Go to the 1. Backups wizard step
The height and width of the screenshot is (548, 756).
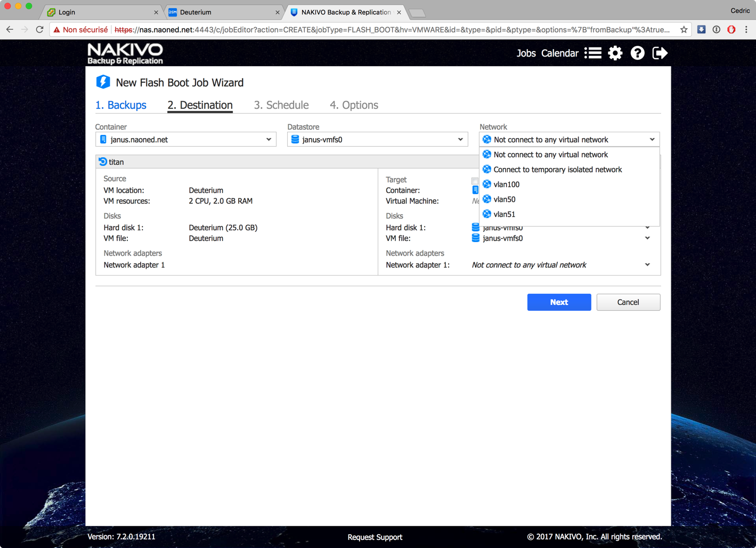pyautogui.click(x=121, y=105)
